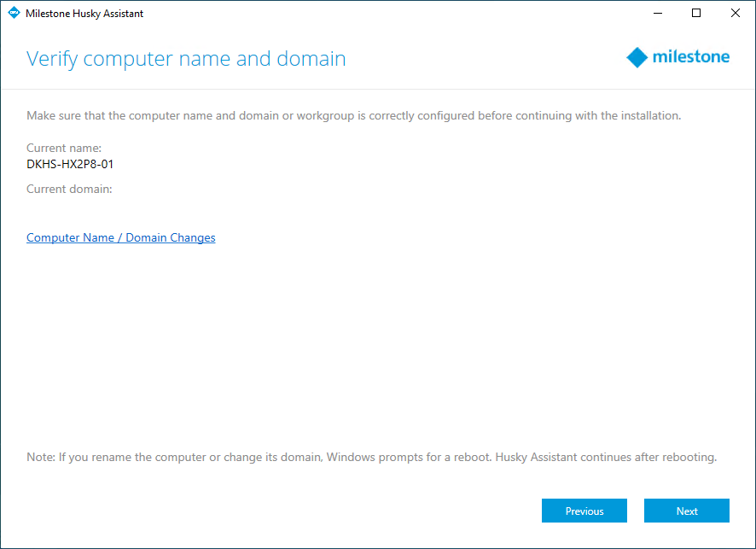Viewport: 756px width, 549px height.
Task: Minimize the Husky Assistant window
Action: [658, 14]
